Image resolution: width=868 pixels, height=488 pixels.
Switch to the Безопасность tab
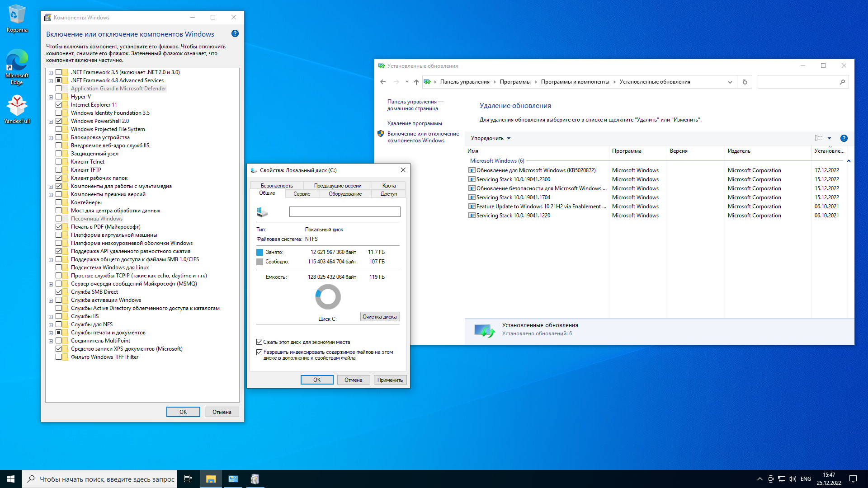coord(277,186)
